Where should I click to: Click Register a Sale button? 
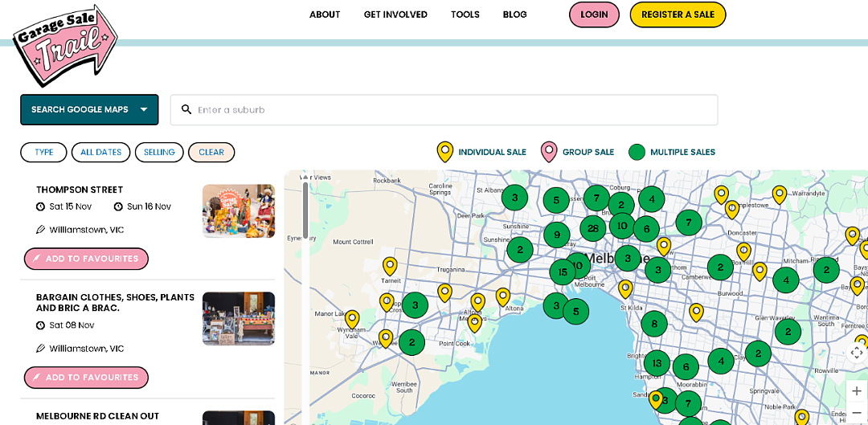pyautogui.click(x=678, y=14)
